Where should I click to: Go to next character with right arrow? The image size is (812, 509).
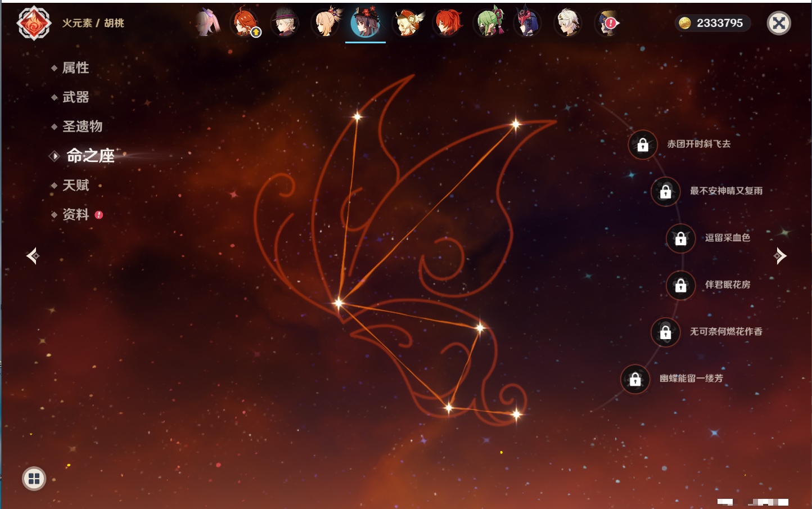780,256
